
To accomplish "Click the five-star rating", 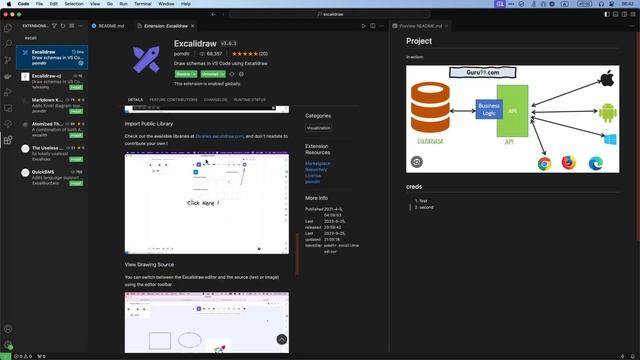I will (x=244, y=53).
